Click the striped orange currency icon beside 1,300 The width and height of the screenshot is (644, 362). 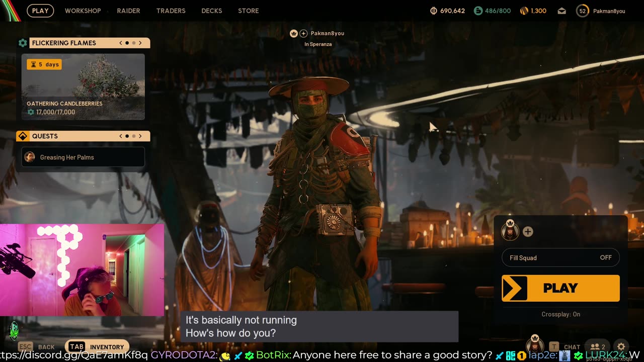click(x=524, y=11)
